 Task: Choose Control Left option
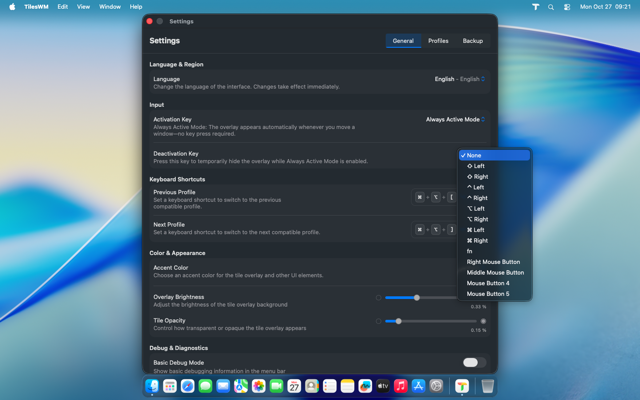[x=494, y=187]
